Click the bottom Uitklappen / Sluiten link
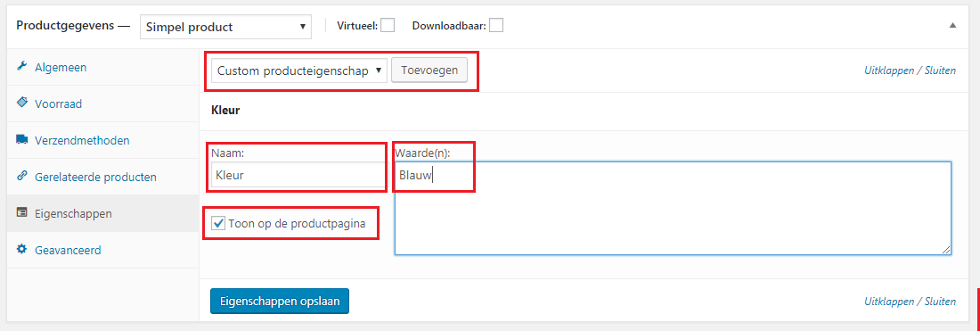The width and height of the screenshot is (980, 331). click(x=910, y=301)
